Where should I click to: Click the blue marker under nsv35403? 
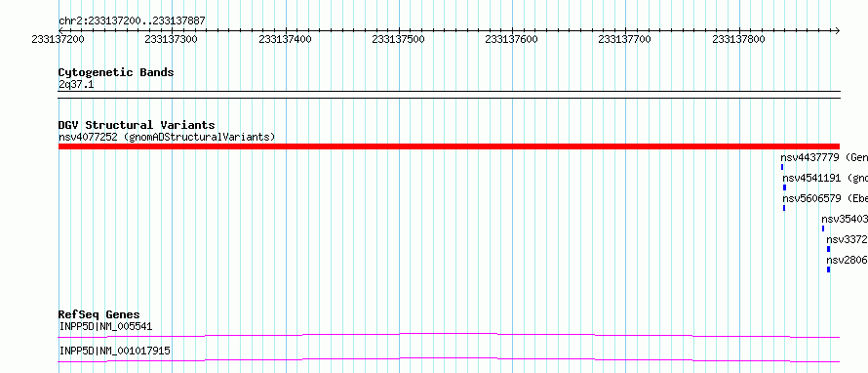tap(823, 228)
